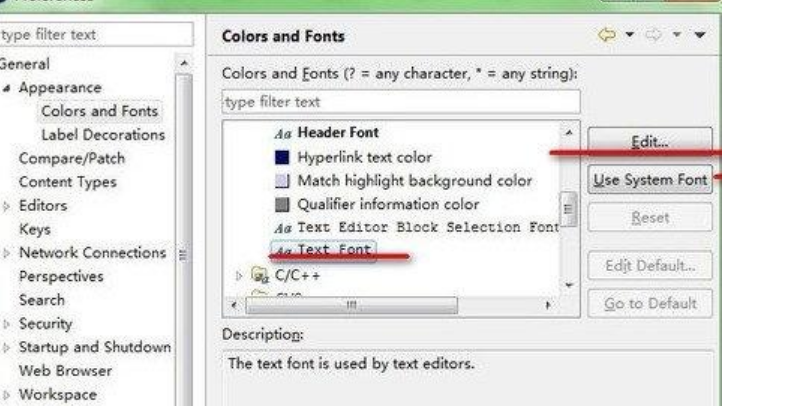Expand the Editors preference node
Image resolution: width=806 pixels, height=406 pixels.
pos(8,206)
